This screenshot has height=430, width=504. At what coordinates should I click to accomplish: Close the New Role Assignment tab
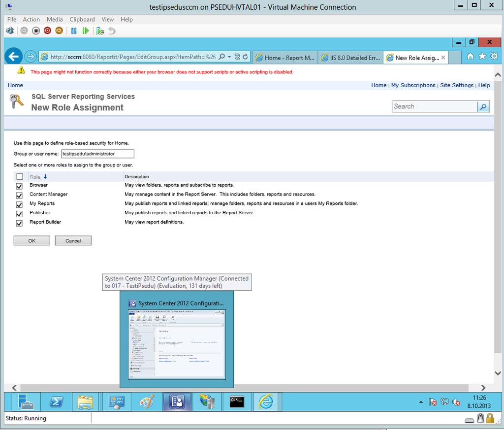click(x=443, y=58)
